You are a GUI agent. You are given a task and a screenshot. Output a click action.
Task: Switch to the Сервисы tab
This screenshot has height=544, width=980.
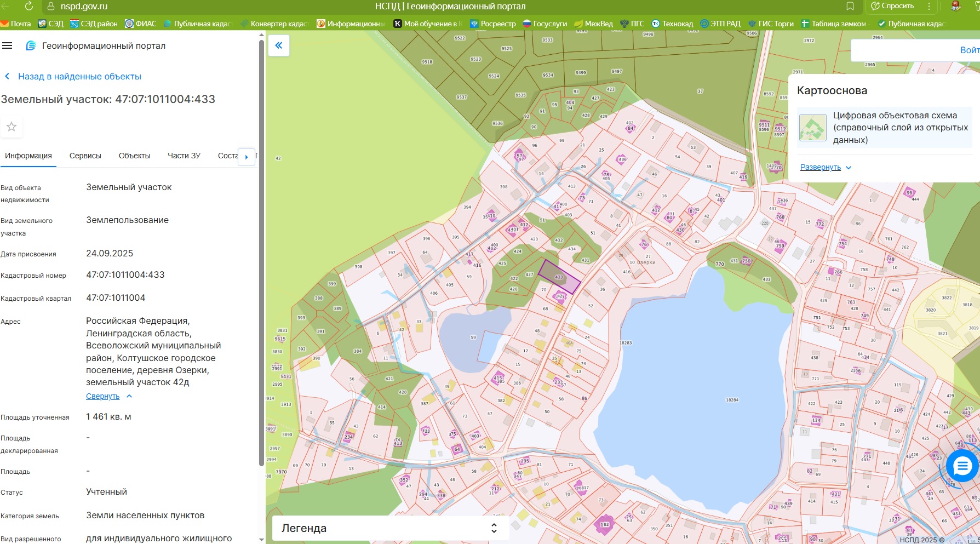click(x=85, y=156)
